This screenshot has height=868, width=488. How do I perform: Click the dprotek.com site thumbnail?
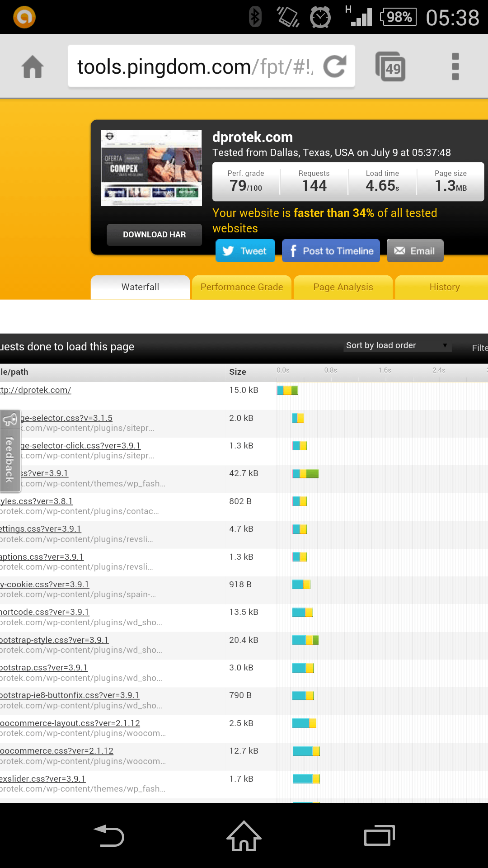coord(151,168)
